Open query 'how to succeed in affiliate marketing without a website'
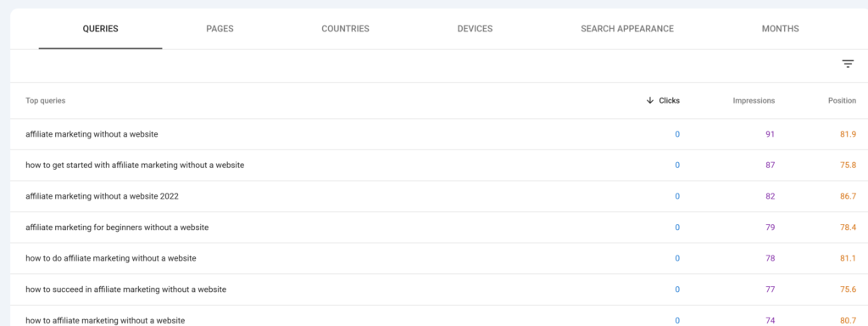The image size is (868, 326). pos(125,289)
